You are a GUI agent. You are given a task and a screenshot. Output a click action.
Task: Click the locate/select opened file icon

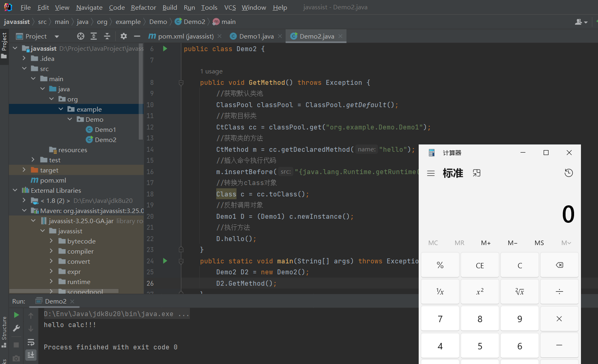tap(81, 36)
